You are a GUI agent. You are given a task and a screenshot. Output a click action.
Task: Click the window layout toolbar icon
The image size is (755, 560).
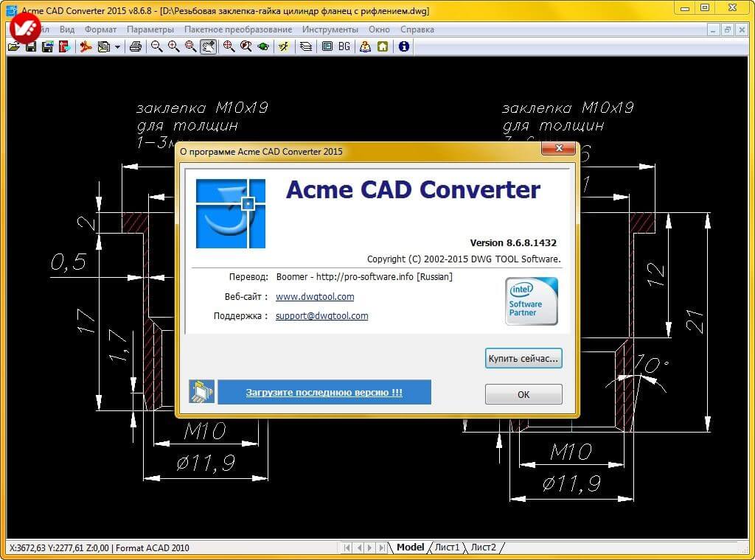[327, 46]
